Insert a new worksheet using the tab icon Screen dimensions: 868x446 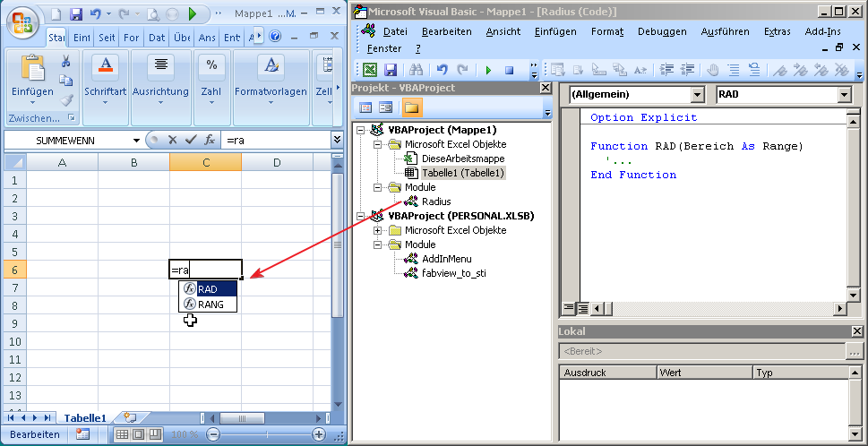click(x=129, y=417)
